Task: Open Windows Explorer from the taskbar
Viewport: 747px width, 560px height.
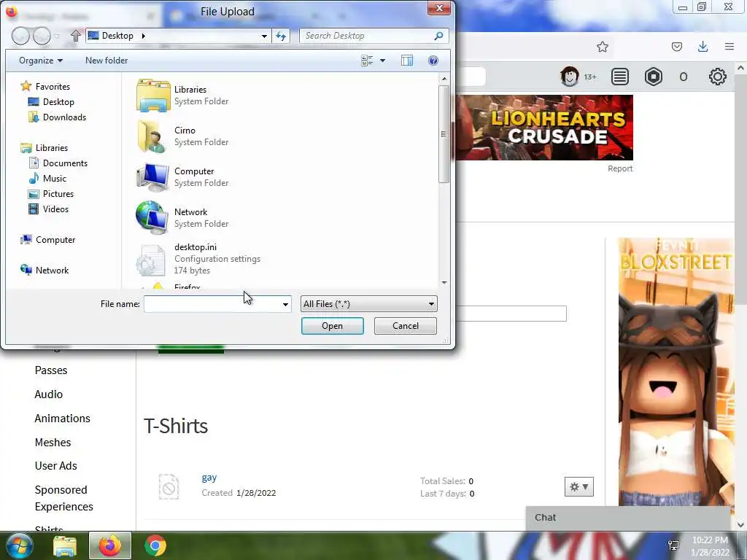Action: coord(65,545)
